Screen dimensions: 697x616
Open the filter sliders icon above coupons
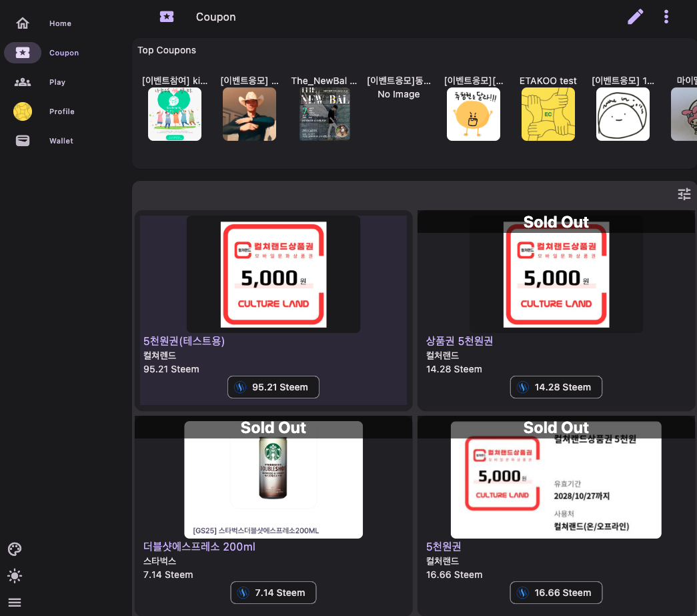click(684, 194)
